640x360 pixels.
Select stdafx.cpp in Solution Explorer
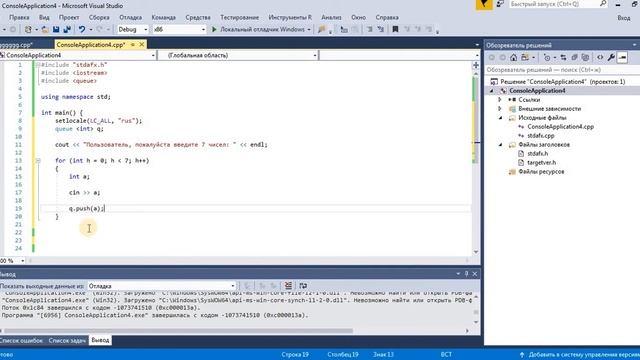click(x=540, y=136)
